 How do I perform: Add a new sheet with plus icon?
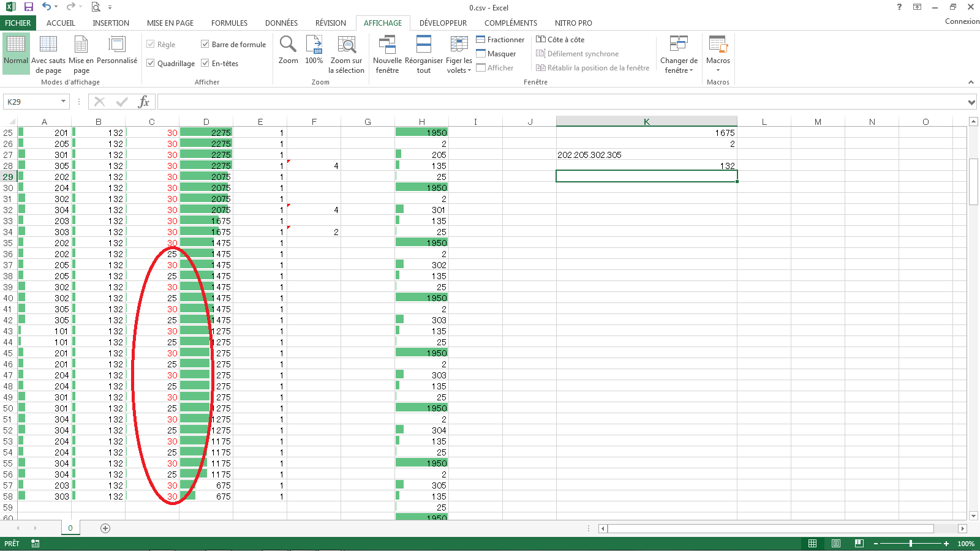[x=105, y=528]
